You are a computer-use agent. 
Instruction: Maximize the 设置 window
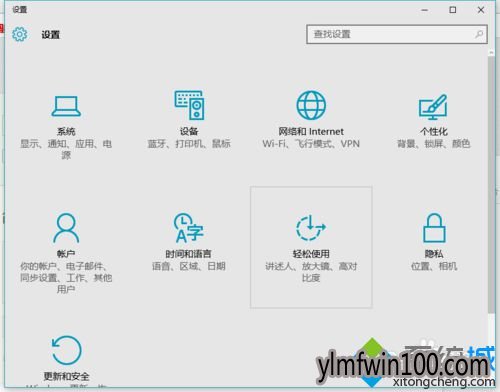tap(453, 10)
